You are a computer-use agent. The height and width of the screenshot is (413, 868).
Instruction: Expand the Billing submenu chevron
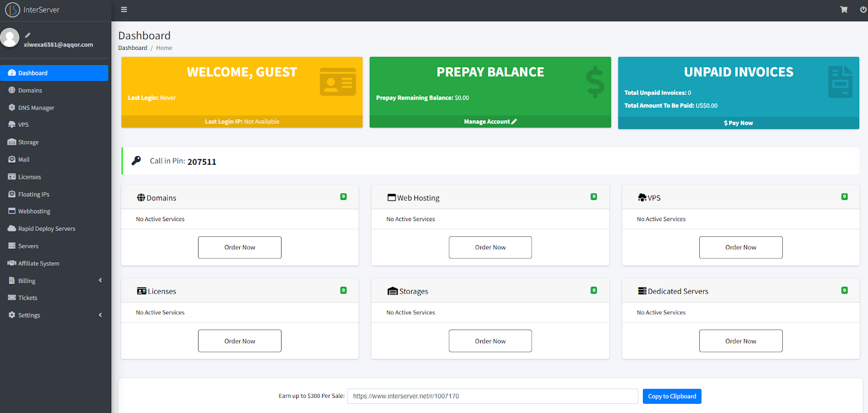[100, 280]
